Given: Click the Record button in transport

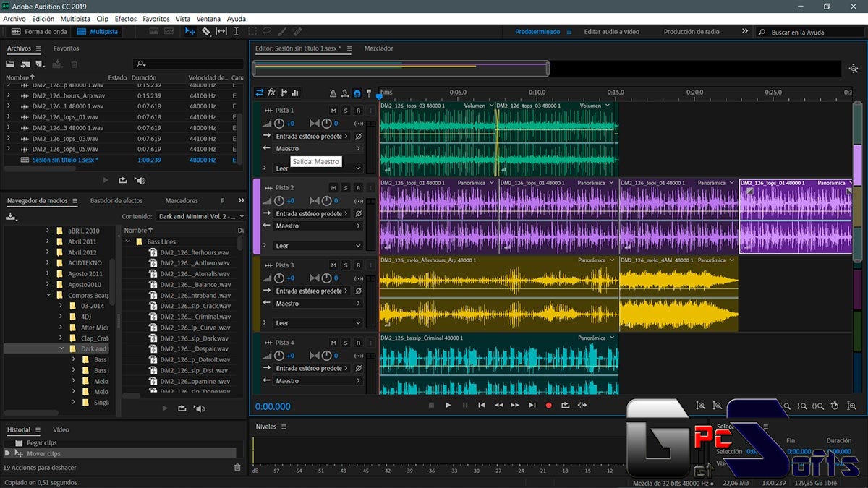Looking at the screenshot, I should point(548,406).
